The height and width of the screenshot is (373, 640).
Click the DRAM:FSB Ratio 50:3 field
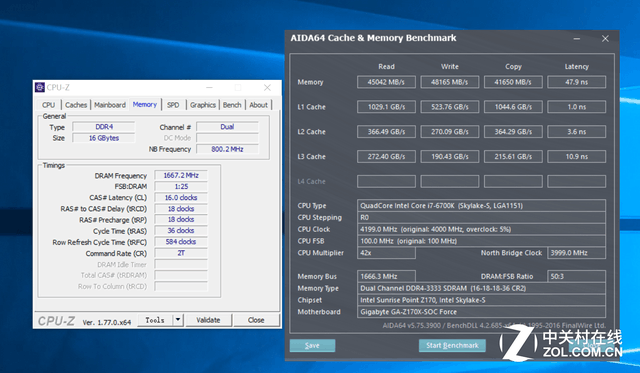pyautogui.click(x=576, y=276)
